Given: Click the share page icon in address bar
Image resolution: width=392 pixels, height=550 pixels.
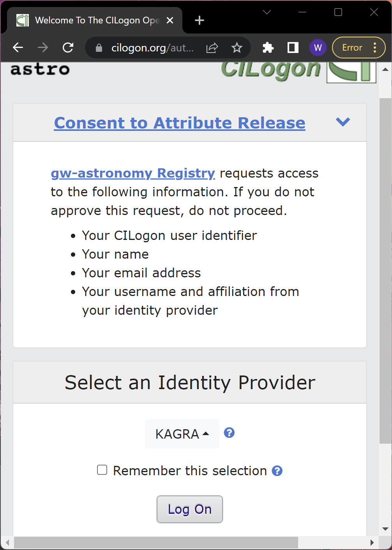Looking at the screenshot, I should 212,48.
